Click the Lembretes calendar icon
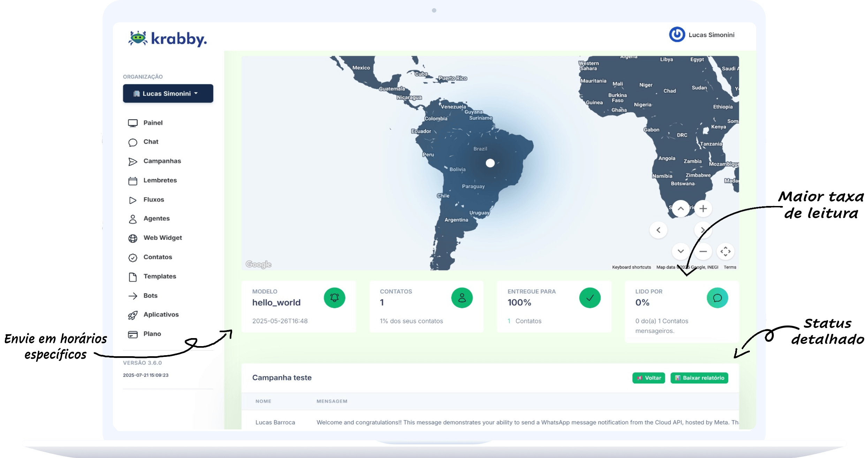Screen dimensions: 868x458 pos(133,181)
